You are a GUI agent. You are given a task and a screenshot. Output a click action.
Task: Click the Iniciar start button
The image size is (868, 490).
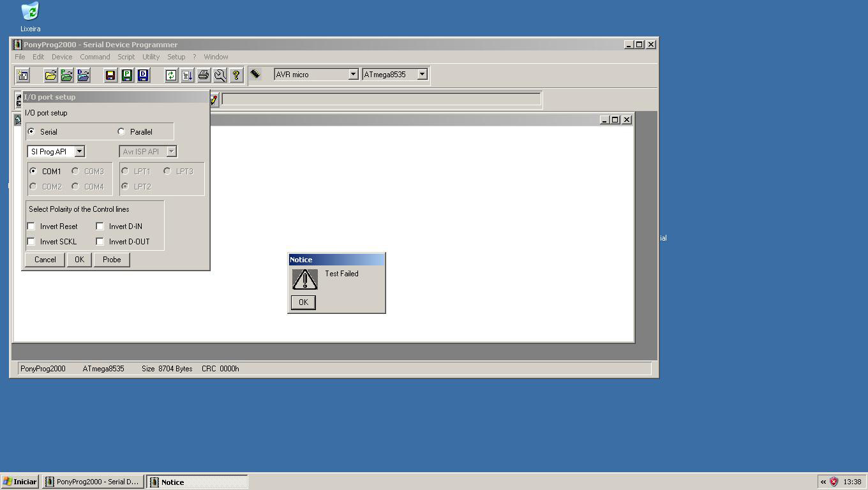pyautogui.click(x=20, y=482)
